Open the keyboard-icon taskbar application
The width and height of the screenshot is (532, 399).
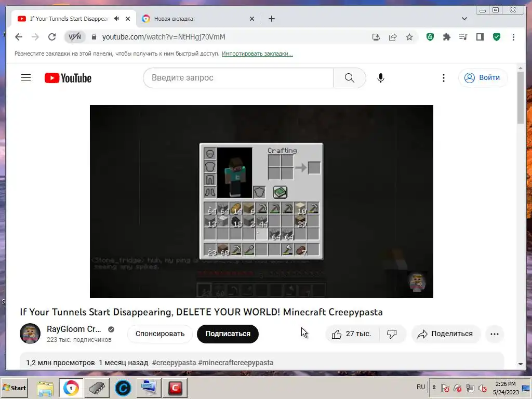pos(149,388)
